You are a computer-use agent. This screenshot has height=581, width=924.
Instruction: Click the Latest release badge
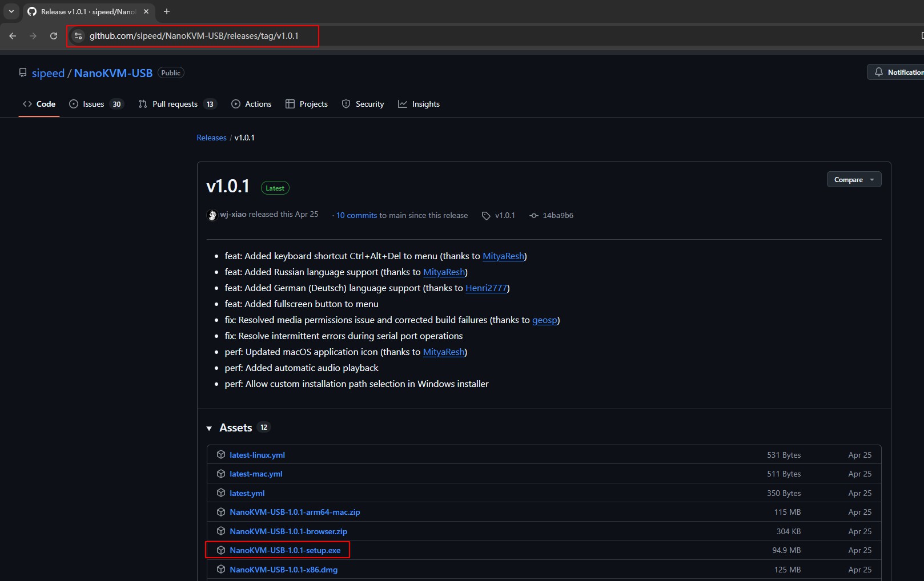click(275, 188)
